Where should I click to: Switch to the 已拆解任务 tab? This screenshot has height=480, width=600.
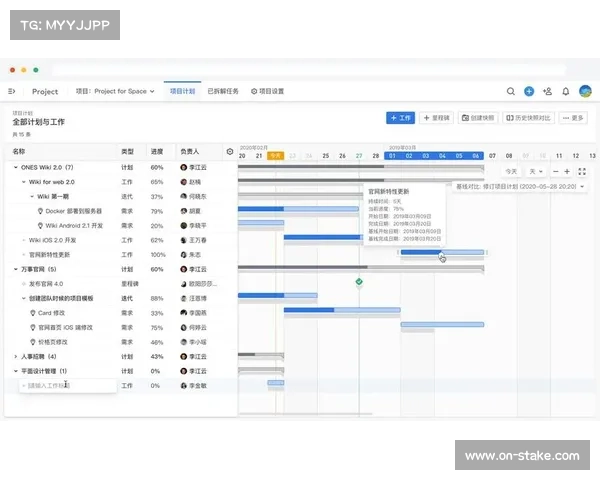223,91
